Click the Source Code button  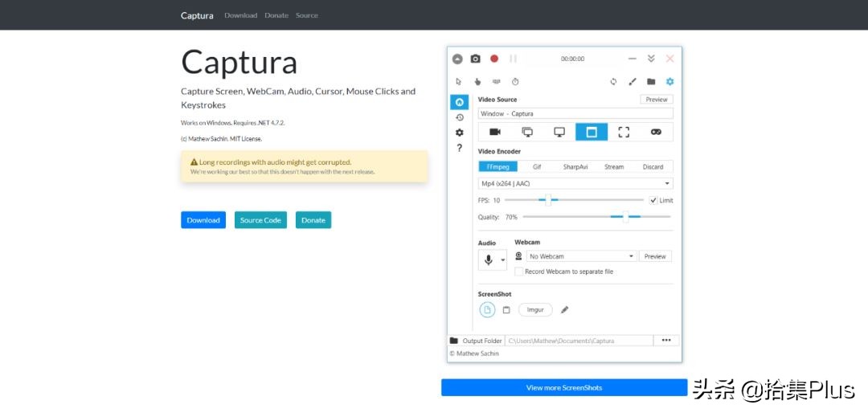(x=260, y=220)
